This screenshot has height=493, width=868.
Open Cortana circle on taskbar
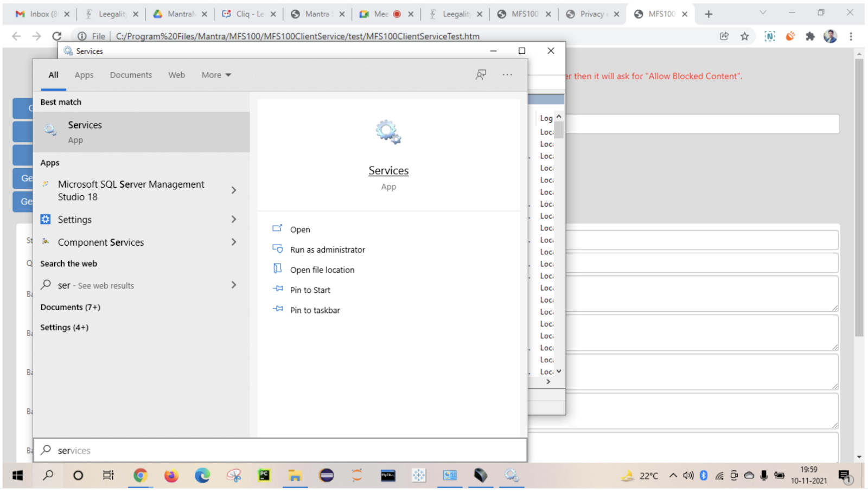78,476
